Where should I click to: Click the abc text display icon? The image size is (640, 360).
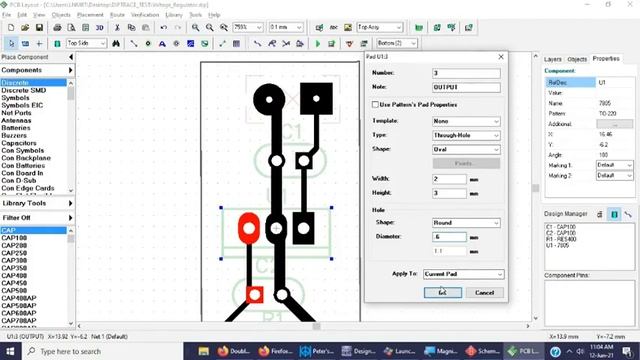pos(333,27)
